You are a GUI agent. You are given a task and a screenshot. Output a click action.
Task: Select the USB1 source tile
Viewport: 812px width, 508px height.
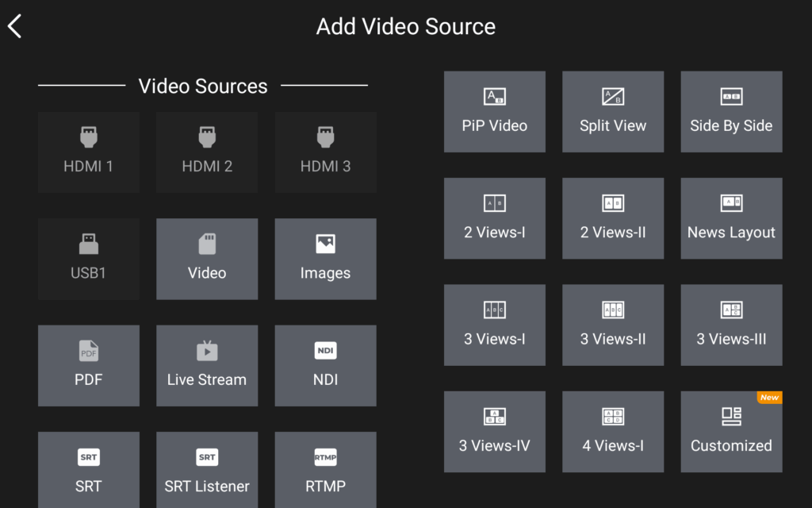pos(88,259)
